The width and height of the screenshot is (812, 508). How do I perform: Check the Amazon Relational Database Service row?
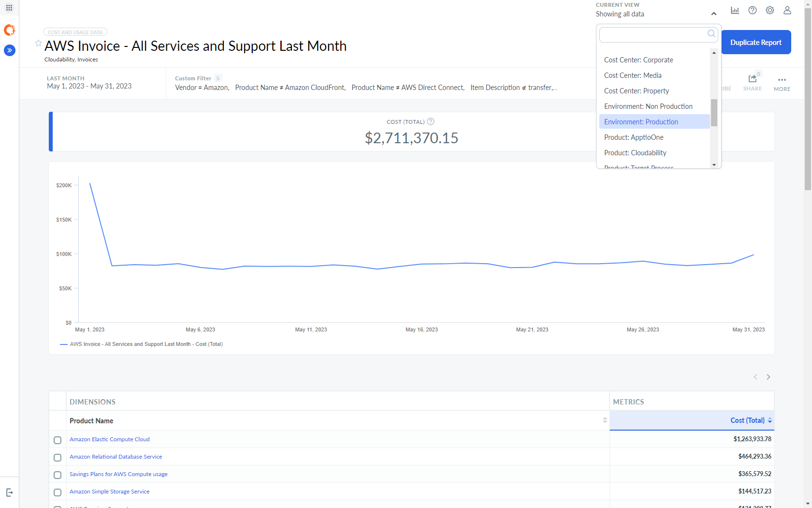[58, 458]
